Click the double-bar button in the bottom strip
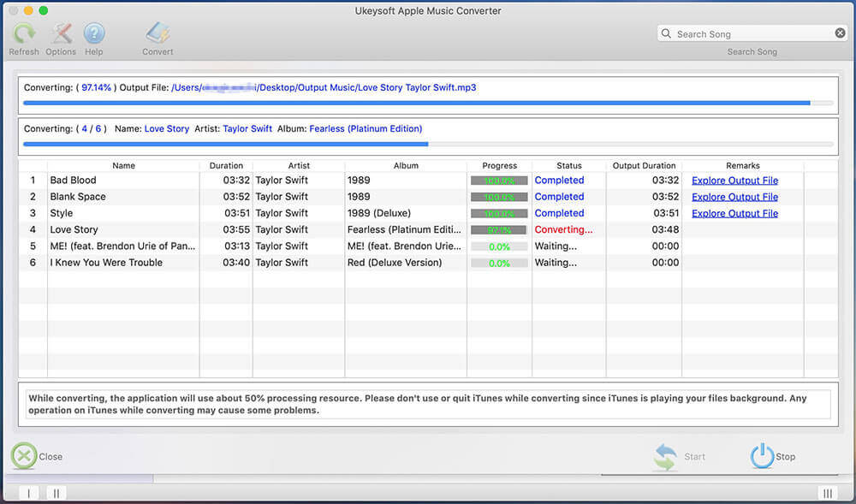856x504 pixels. [x=56, y=493]
